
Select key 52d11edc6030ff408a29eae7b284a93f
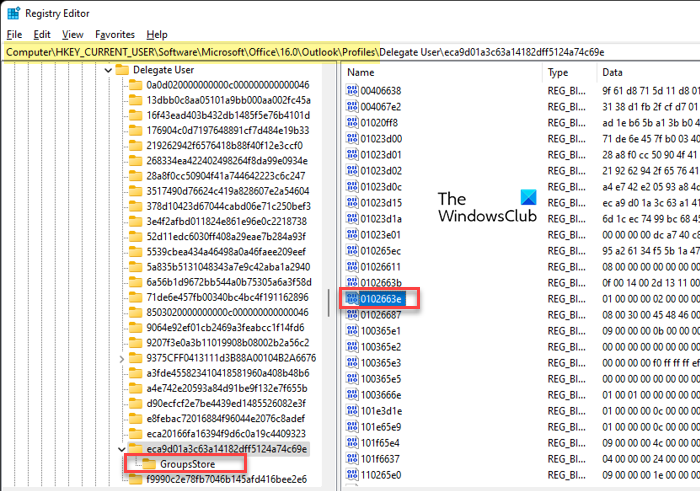tap(226, 237)
